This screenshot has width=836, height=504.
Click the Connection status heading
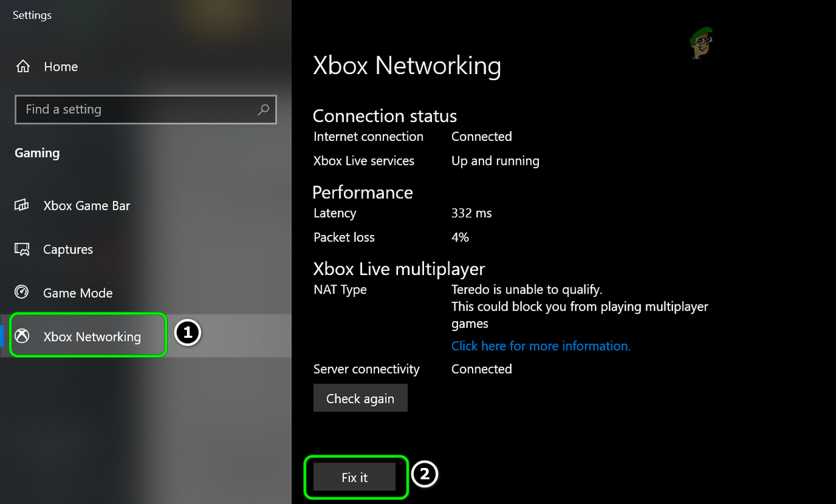385,116
